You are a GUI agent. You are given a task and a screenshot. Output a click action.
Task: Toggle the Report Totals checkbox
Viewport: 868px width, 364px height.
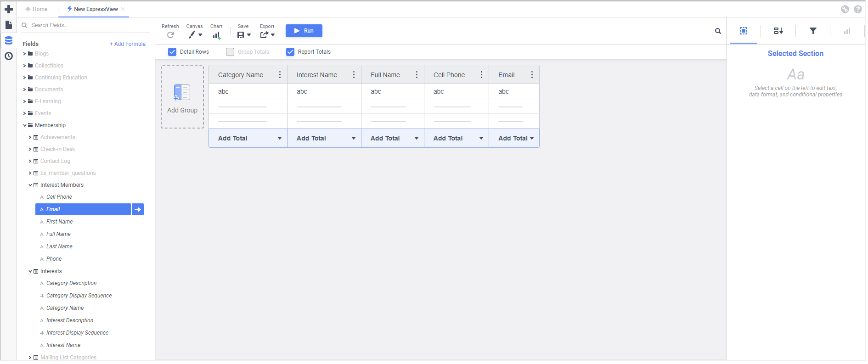(290, 52)
